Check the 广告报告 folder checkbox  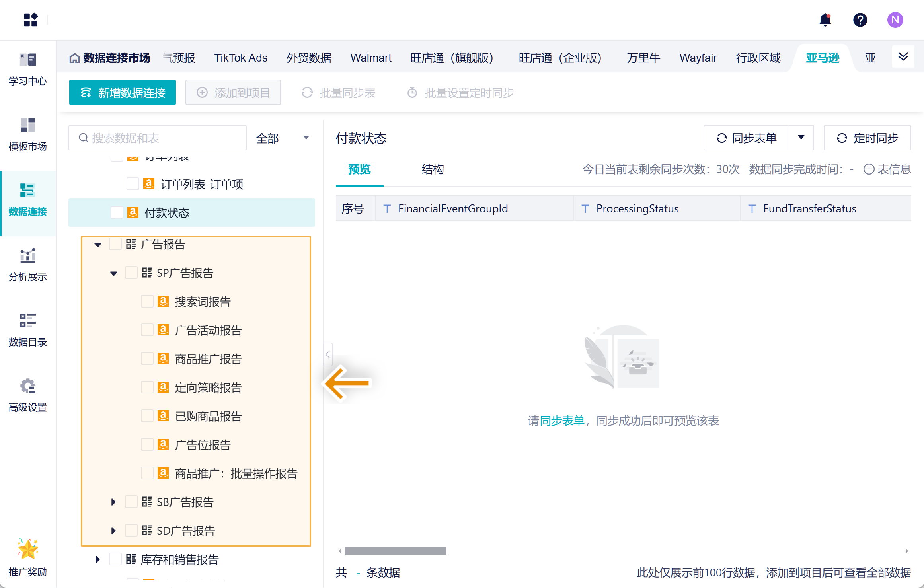pyautogui.click(x=115, y=244)
